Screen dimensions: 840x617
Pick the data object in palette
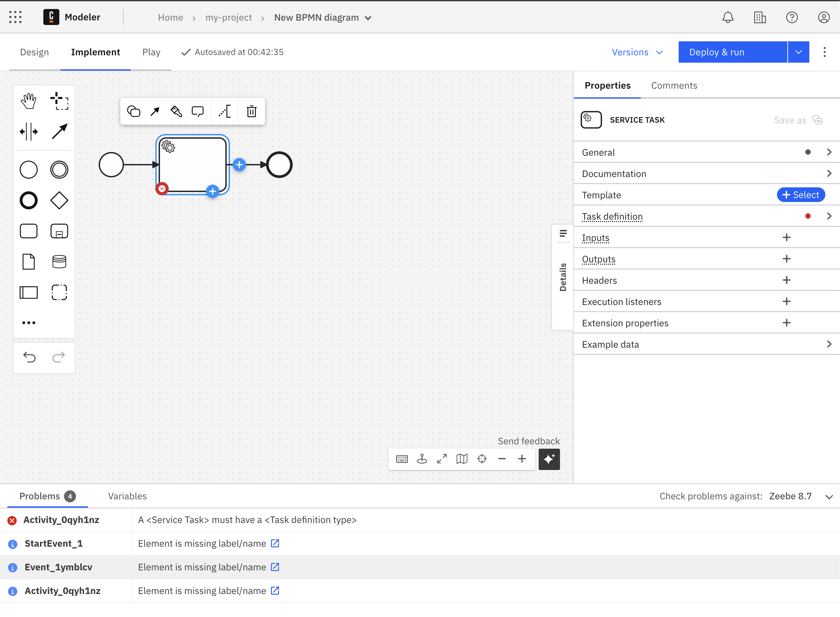tap(28, 262)
